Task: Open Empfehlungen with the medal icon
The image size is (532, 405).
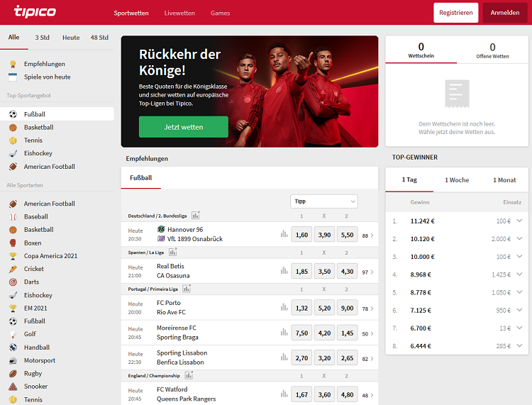Action: 13,64
